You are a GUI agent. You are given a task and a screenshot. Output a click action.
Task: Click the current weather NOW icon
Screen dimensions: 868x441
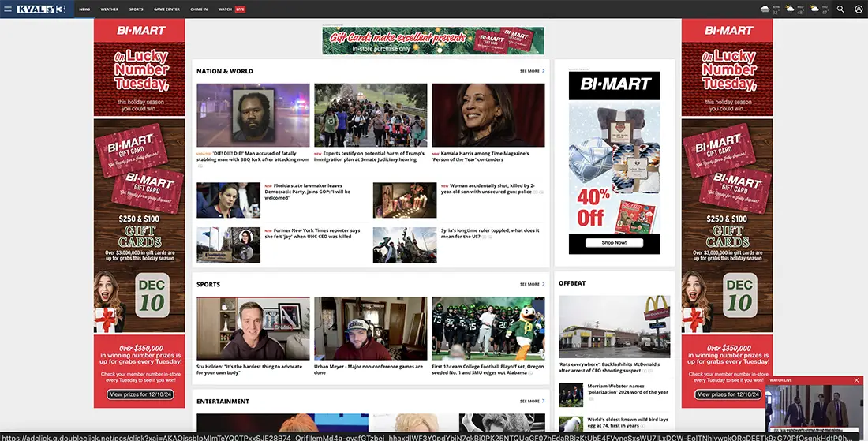click(765, 9)
